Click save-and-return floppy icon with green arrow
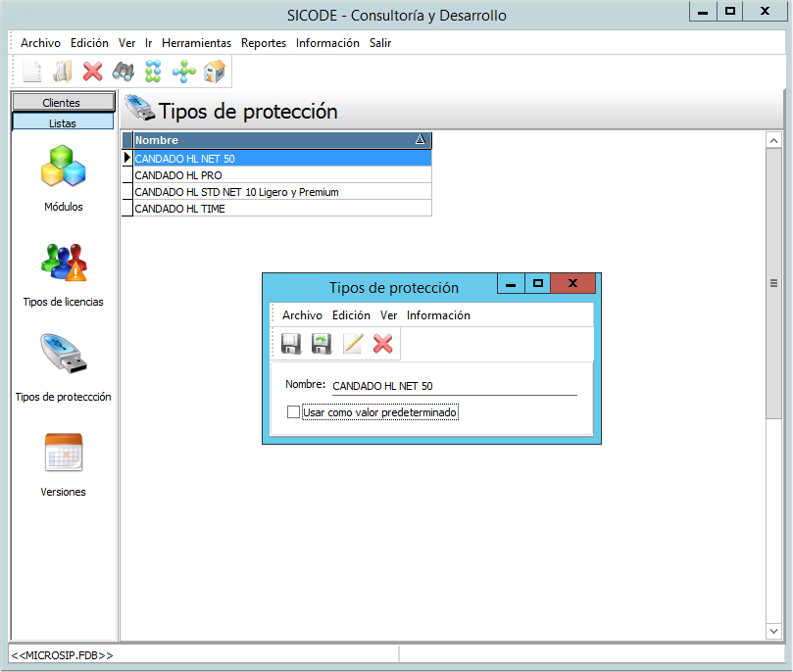The width and height of the screenshot is (793, 672). tap(322, 344)
